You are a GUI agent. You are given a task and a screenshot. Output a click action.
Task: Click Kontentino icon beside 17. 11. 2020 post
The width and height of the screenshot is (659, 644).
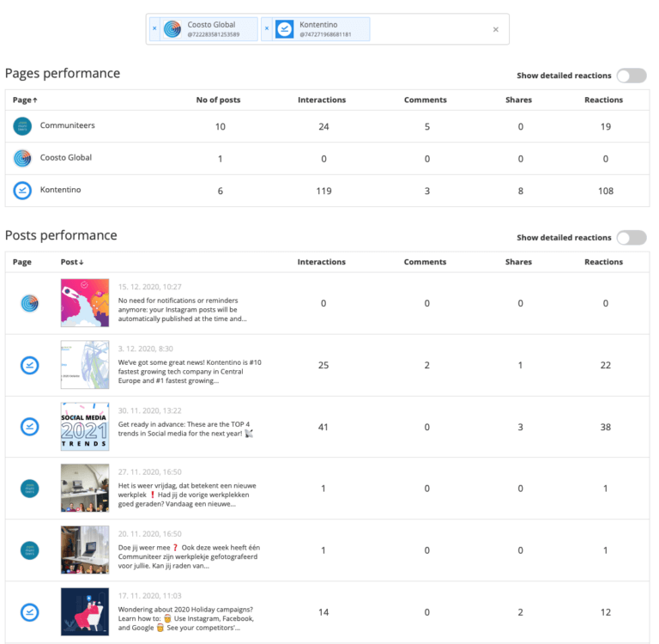[29, 612]
